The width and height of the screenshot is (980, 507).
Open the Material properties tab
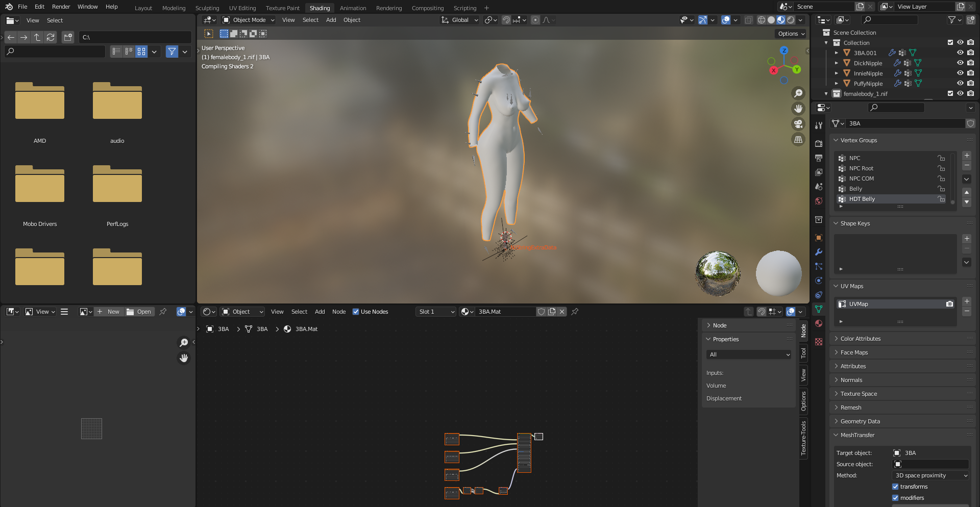pos(819,323)
